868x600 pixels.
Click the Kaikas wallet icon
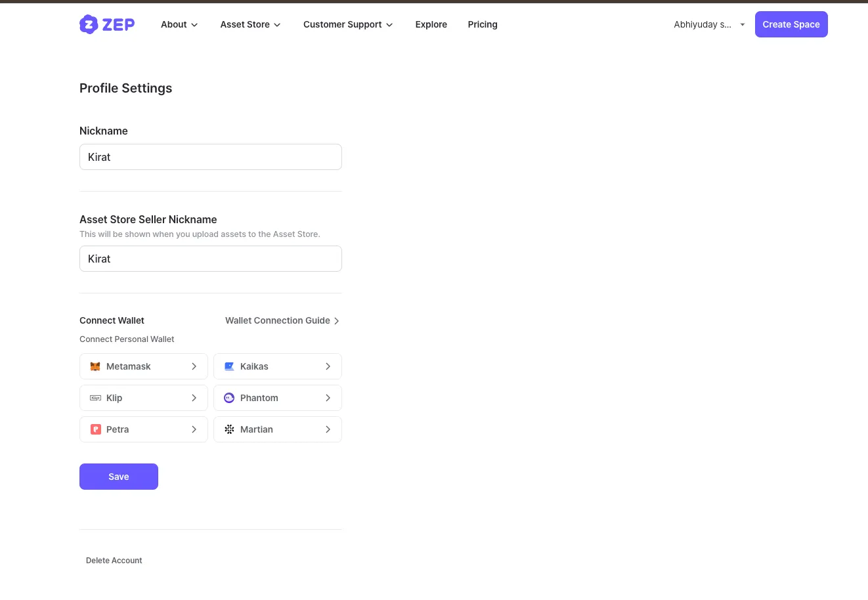click(229, 366)
